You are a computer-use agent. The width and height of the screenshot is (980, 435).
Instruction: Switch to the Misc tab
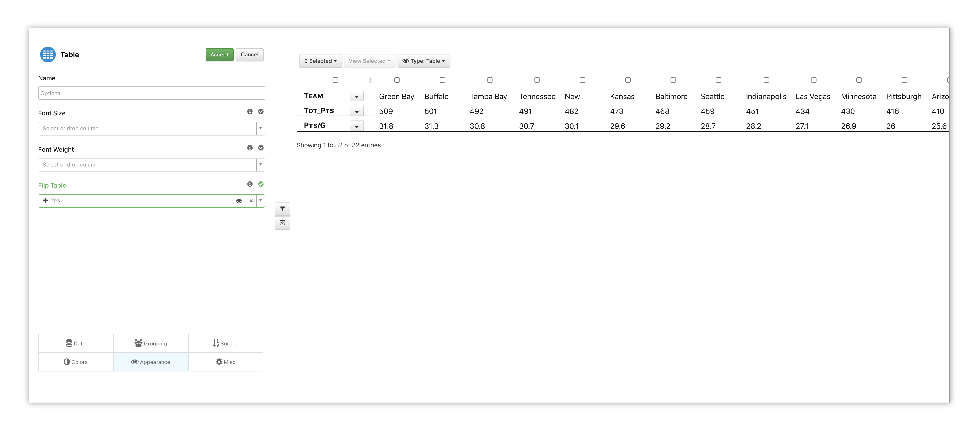[226, 362]
